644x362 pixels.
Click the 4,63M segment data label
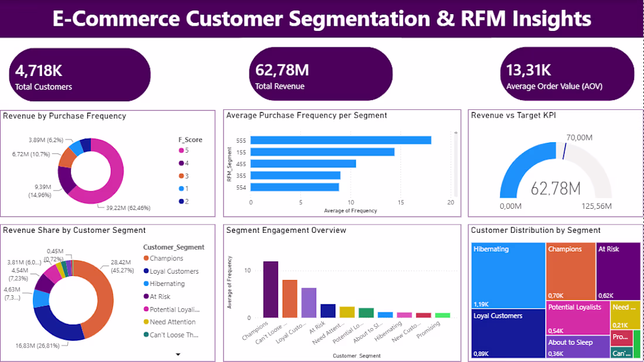click(x=12, y=293)
